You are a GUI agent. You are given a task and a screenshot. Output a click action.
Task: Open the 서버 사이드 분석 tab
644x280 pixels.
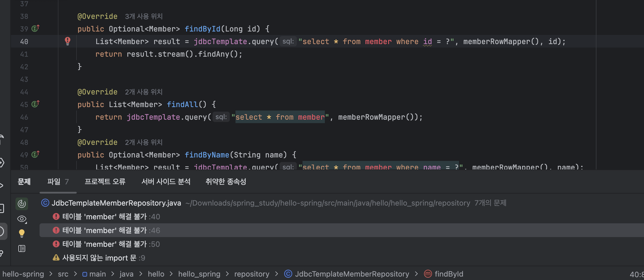click(166, 182)
